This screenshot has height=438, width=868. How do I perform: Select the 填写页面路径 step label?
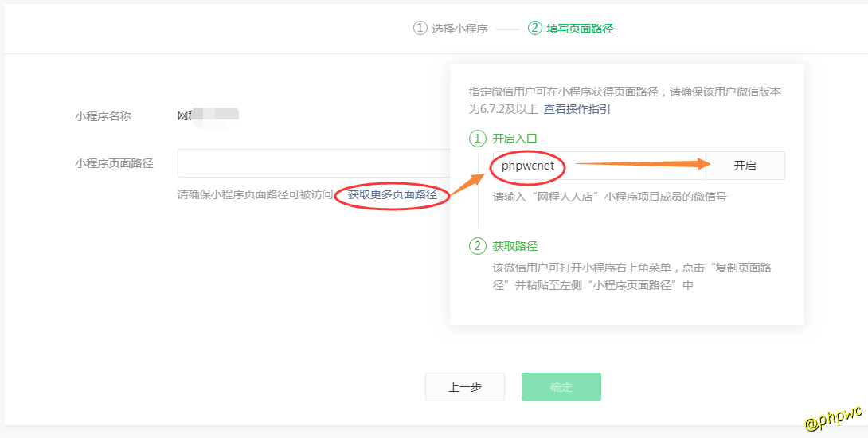tap(580, 29)
